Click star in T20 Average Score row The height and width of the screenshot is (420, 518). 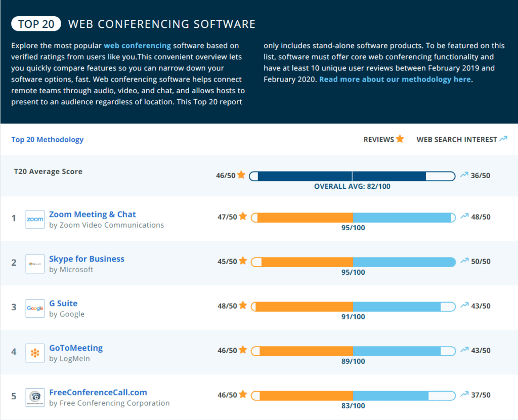pyautogui.click(x=241, y=175)
